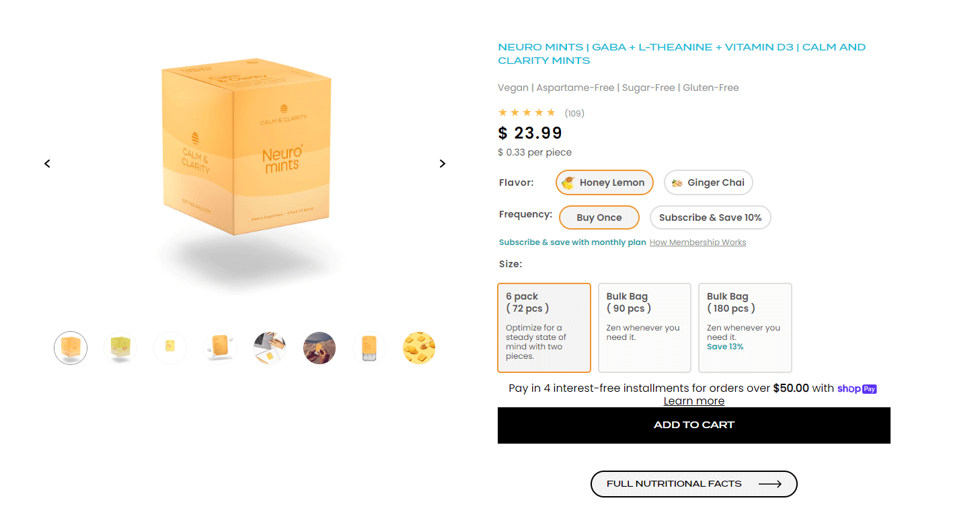Screen dimensions: 980x515
Task: Click the Shop Pay logo
Action: pyautogui.click(x=857, y=388)
